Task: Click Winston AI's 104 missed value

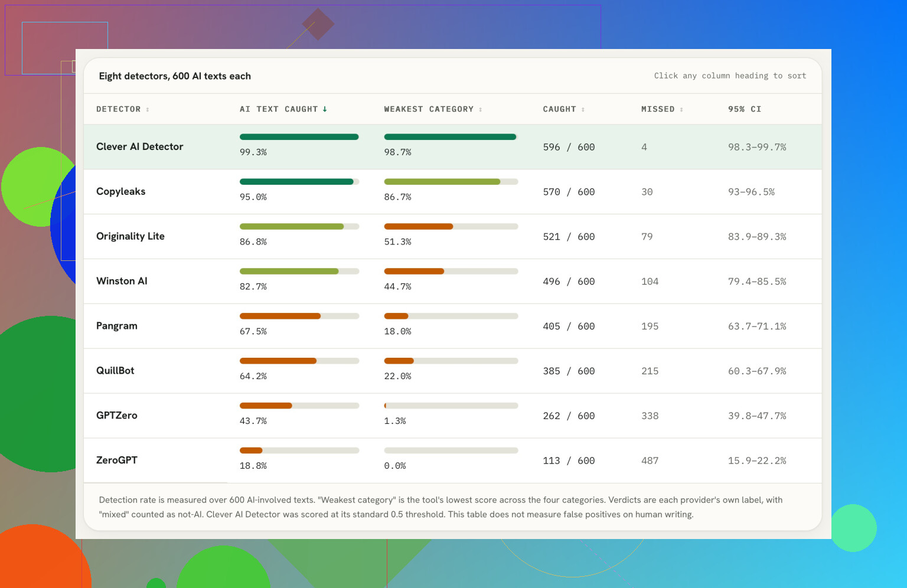Action: [x=650, y=282]
